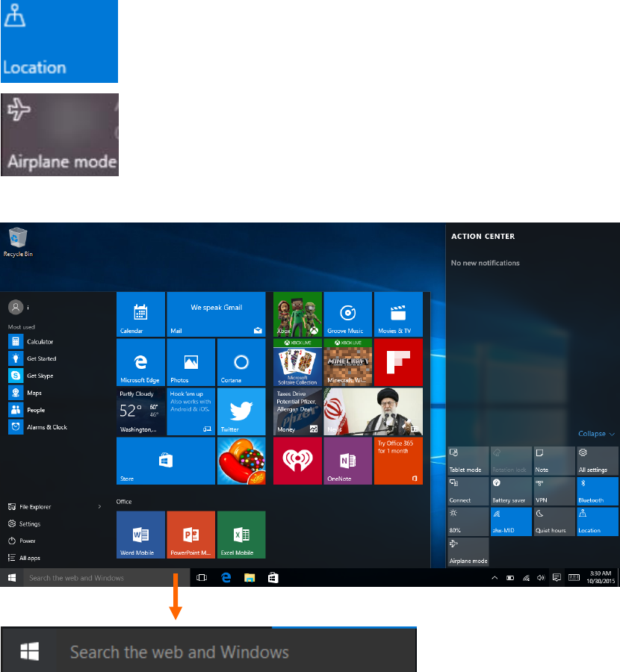
Task: Click the Wi-Fi network tray icon
Action: tap(526, 578)
